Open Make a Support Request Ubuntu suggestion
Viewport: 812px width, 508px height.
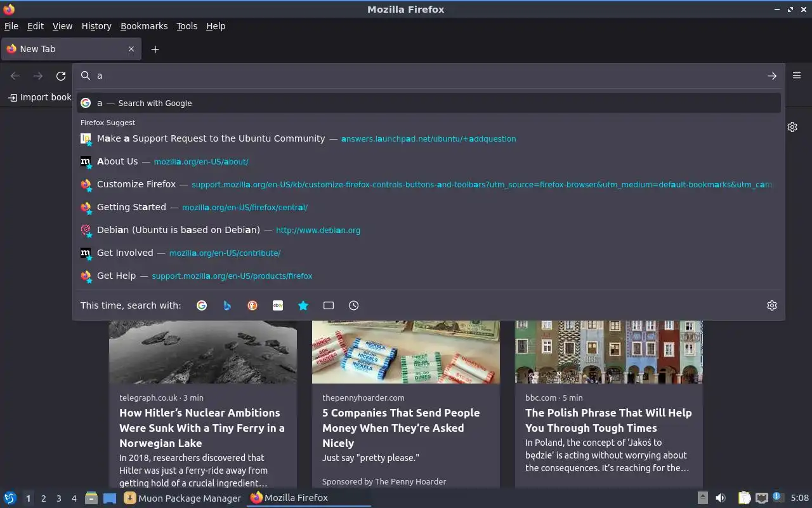click(x=429, y=138)
